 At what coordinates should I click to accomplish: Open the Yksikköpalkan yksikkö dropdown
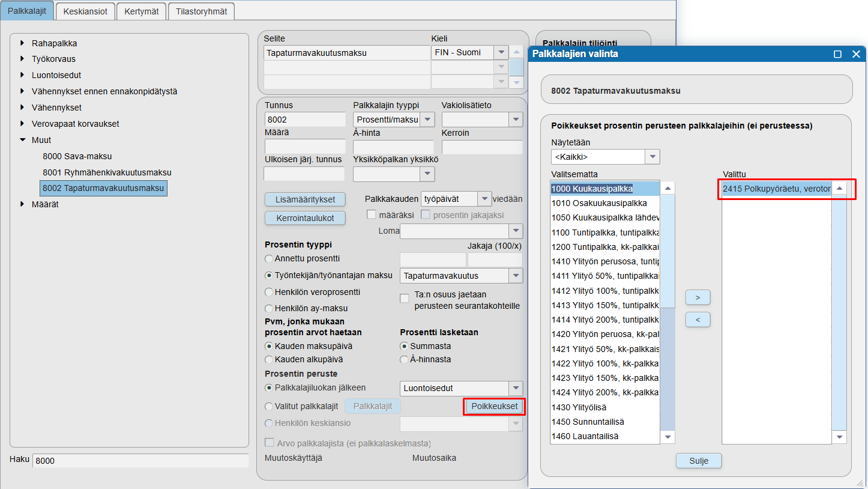tap(427, 174)
